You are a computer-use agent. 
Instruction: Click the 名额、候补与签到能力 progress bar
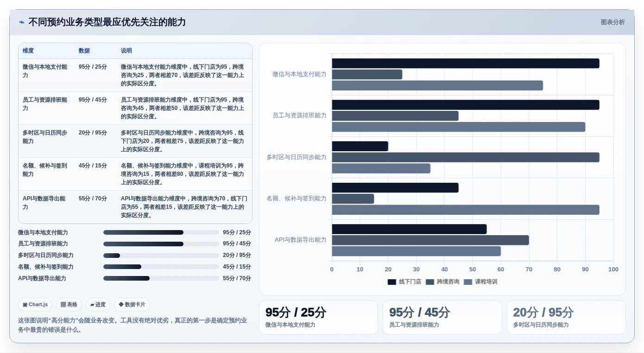(x=161, y=267)
